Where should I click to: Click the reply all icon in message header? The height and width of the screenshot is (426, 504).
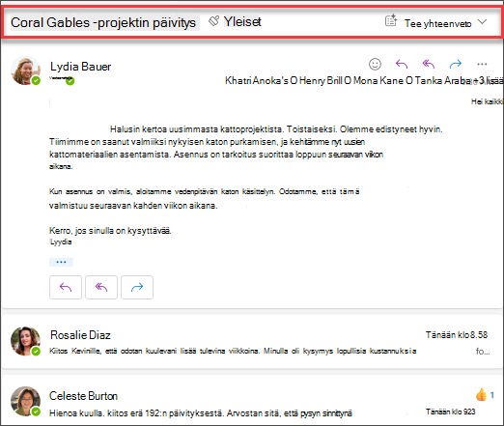tap(429, 64)
